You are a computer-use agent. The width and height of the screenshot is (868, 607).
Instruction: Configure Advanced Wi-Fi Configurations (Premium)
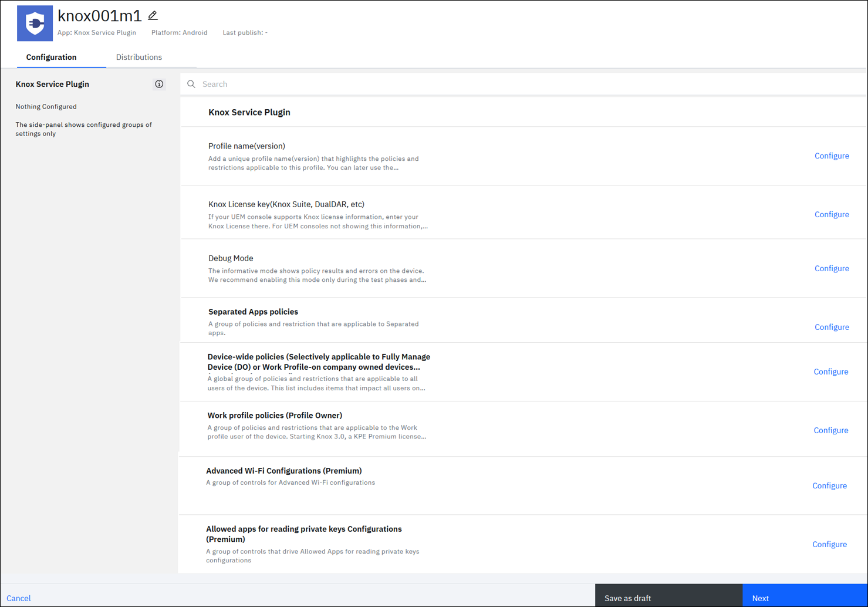click(829, 485)
